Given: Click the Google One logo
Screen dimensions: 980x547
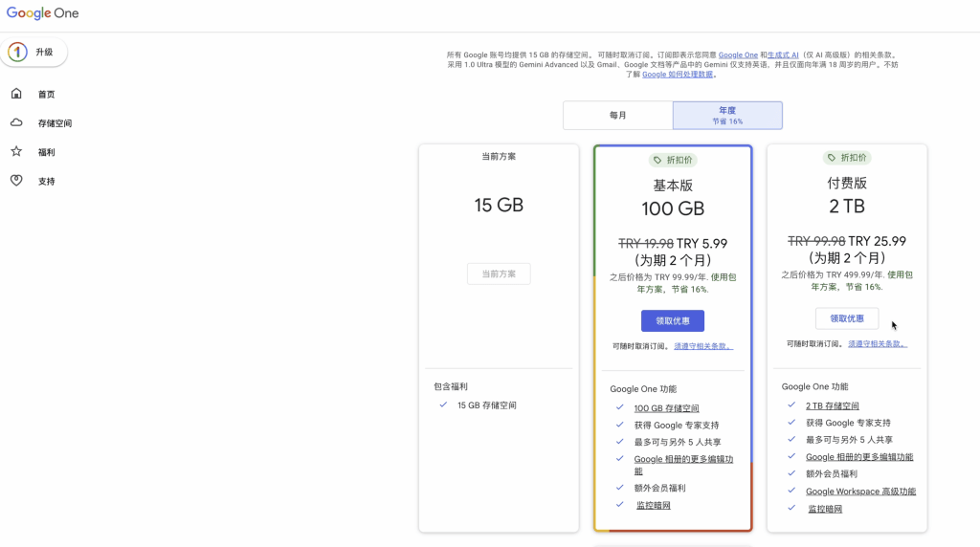Looking at the screenshot, I should pos(42,13).
